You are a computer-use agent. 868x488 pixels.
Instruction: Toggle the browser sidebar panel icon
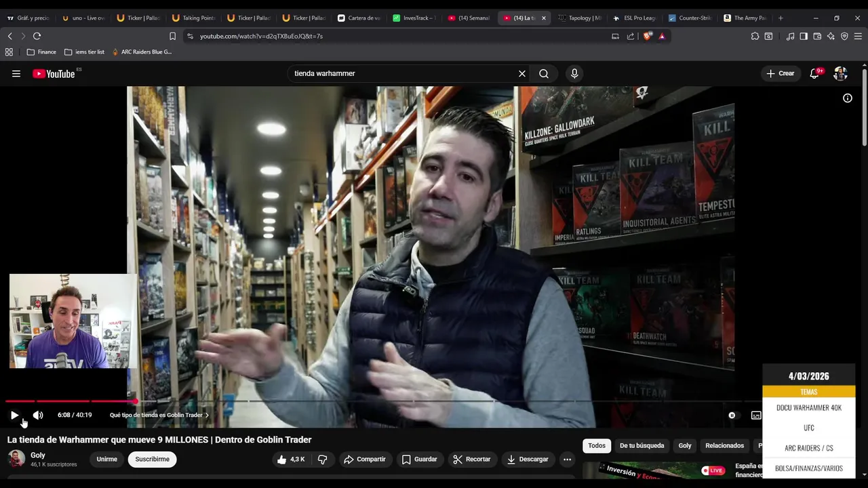804,36
